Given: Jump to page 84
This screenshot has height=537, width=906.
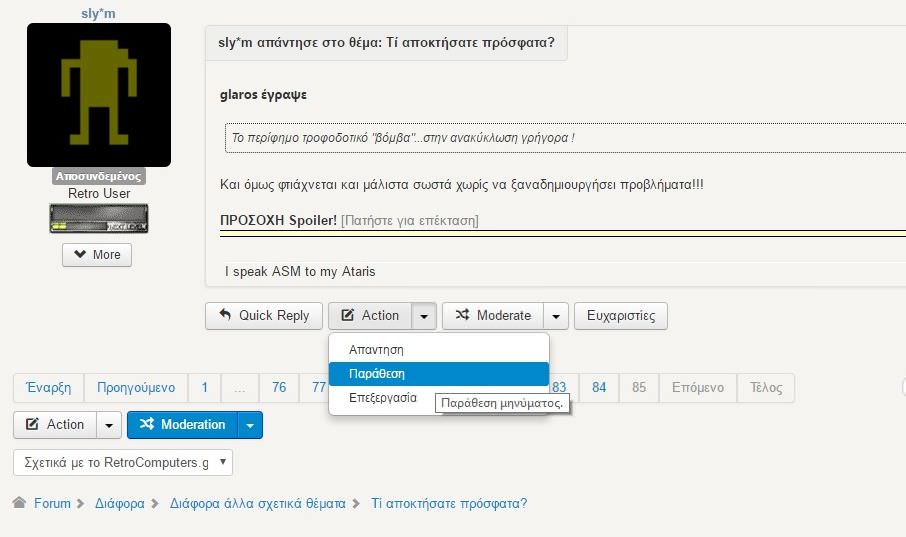Looking at the screenshot, I should 599,388.
